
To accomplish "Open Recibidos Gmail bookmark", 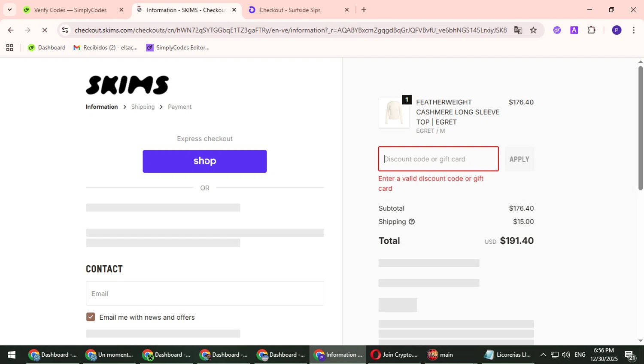I will [x=106, y=48].
